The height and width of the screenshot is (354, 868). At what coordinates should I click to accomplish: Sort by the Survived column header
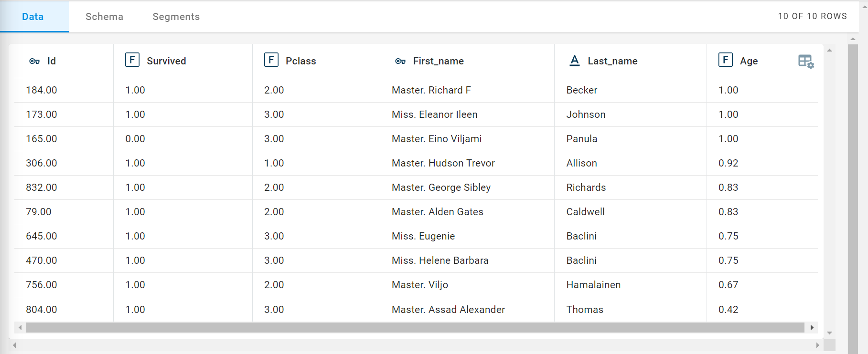pos(166,61)
